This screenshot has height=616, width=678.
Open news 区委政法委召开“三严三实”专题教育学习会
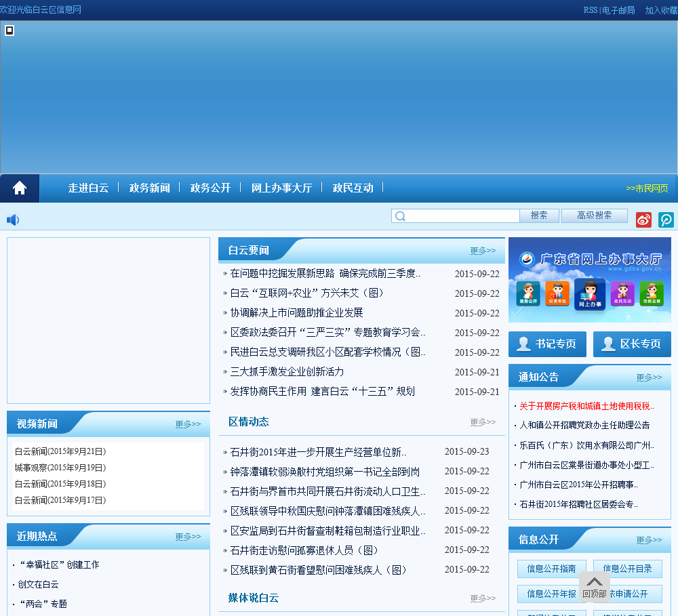pos(327,333)
